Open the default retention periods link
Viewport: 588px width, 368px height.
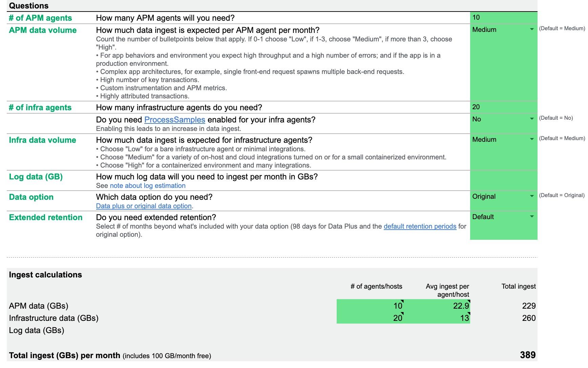[420, 226]
